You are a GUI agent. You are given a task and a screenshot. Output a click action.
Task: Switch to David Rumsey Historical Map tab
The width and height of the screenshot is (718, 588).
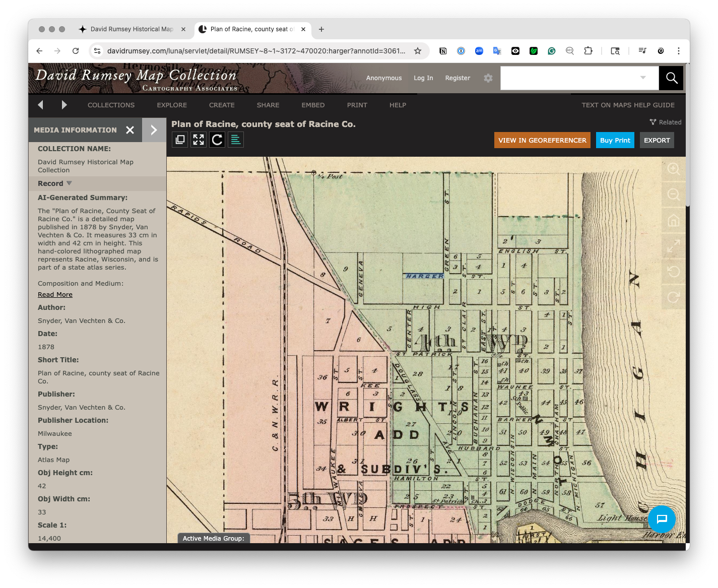pyautogui.click(x=132, y=29)
